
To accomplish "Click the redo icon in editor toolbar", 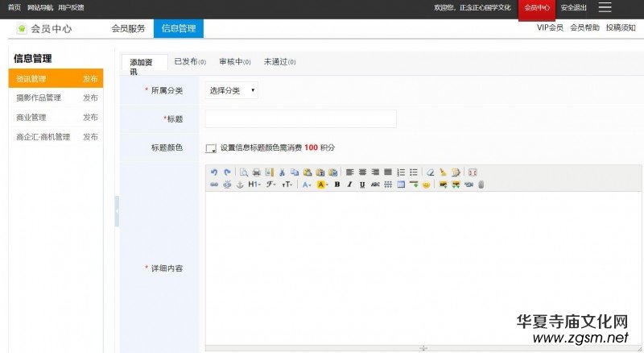I will (x=227, y=172).
